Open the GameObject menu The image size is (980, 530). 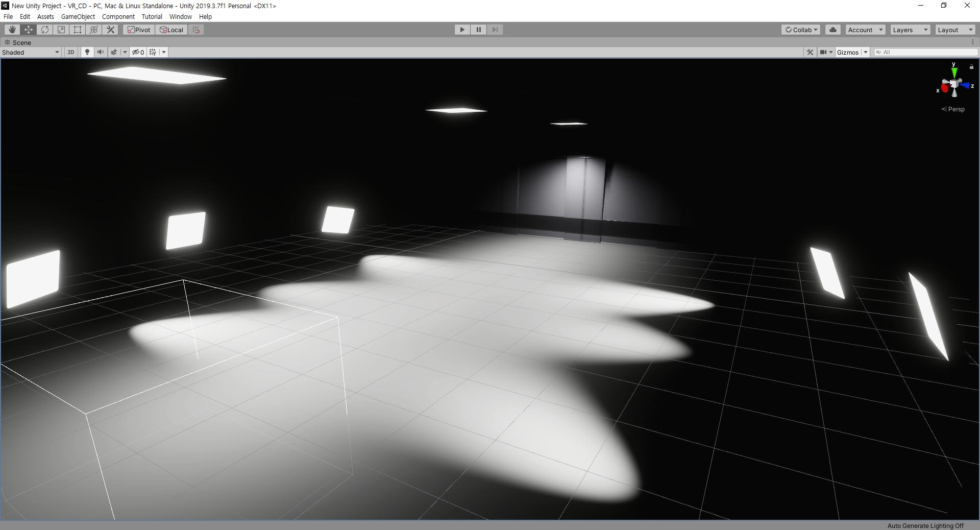tap(78, 16)
